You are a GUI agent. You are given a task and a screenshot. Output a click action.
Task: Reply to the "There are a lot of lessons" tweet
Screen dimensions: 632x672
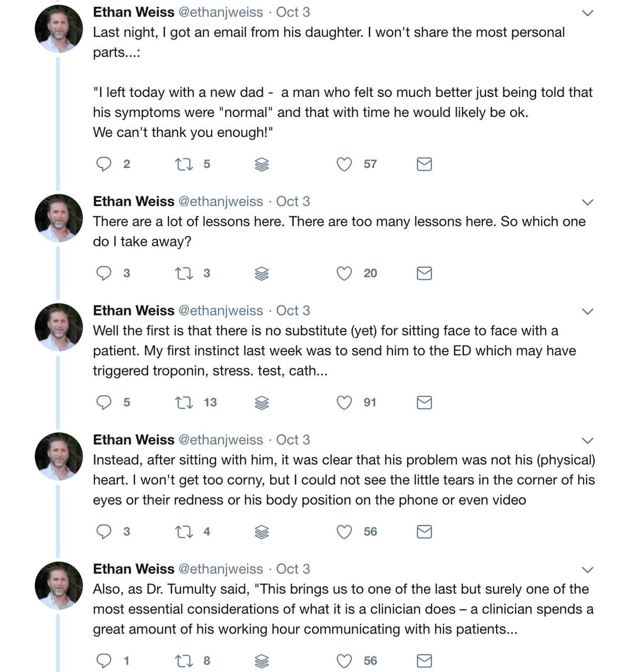104,273
